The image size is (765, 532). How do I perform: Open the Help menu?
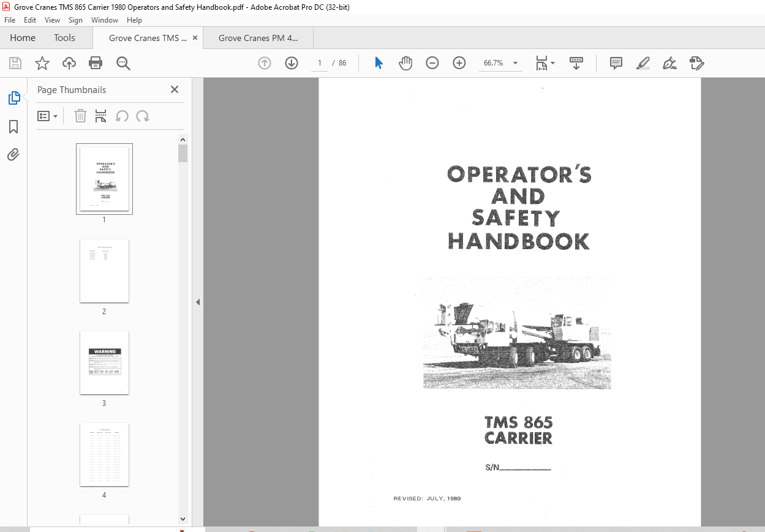[x=134, y=20]
